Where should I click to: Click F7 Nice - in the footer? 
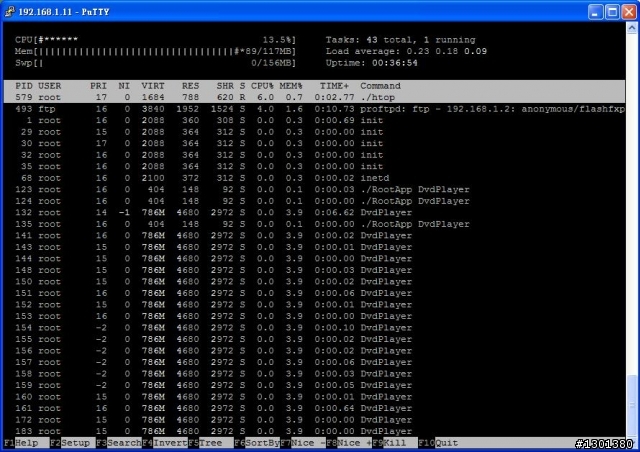pos(303,443)
